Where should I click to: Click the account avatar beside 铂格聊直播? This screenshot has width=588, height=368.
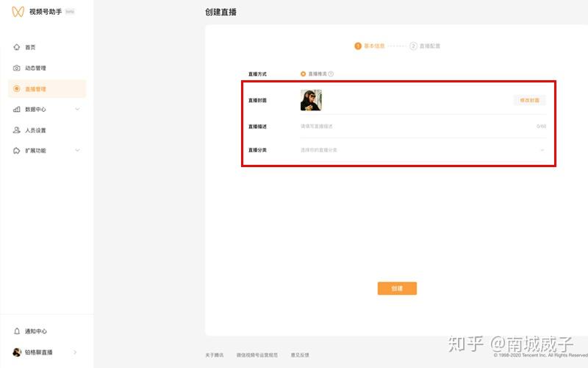(17, 353)
